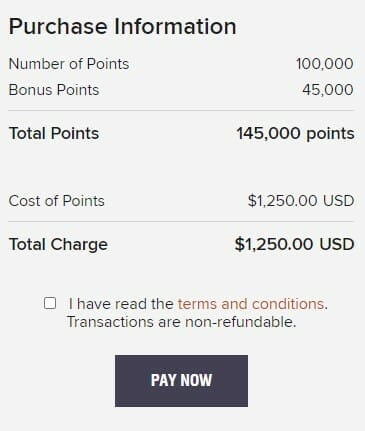
Task: Click the Total Points label
Action: (x=54, y=133)
